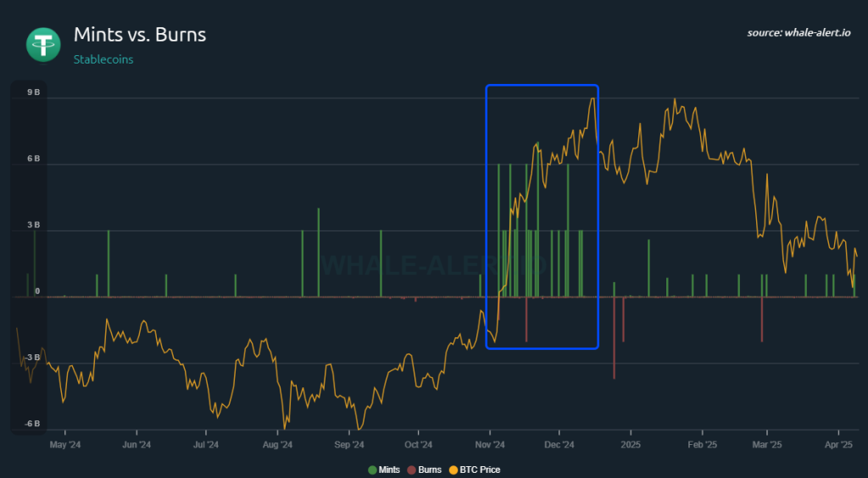Click the '9 B' y-axis label
868x478 pixels.
click(33, 92)
